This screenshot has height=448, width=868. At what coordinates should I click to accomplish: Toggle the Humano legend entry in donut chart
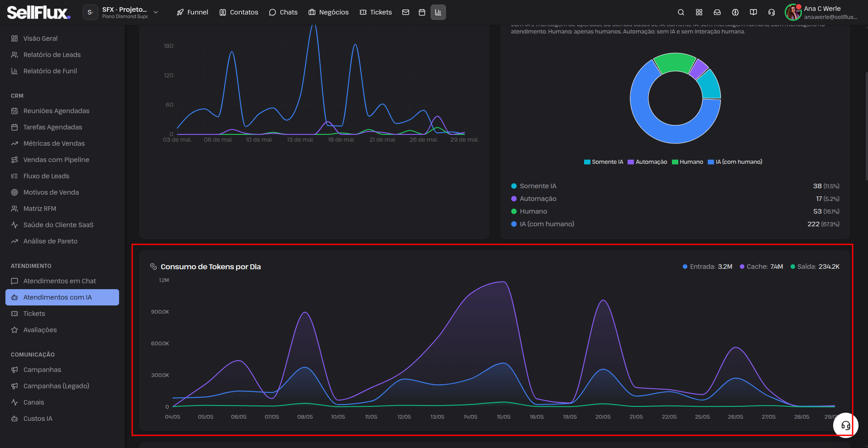(x=687, y=162)
